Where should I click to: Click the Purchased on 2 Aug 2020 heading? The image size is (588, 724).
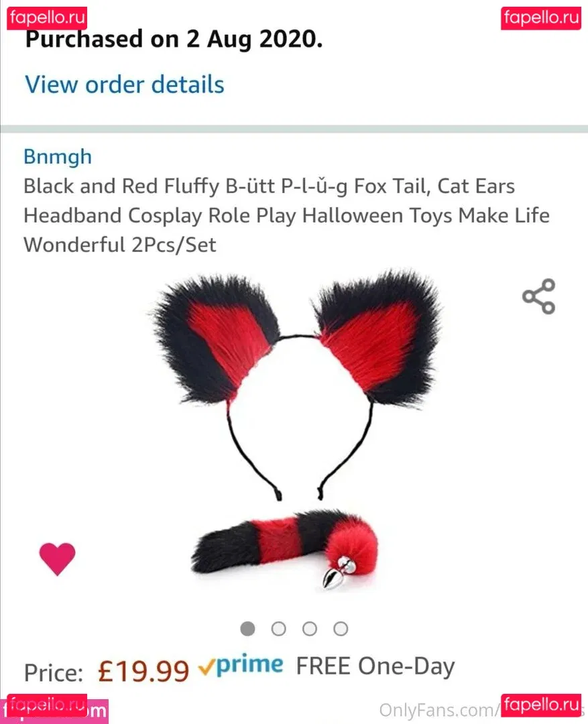174,39
